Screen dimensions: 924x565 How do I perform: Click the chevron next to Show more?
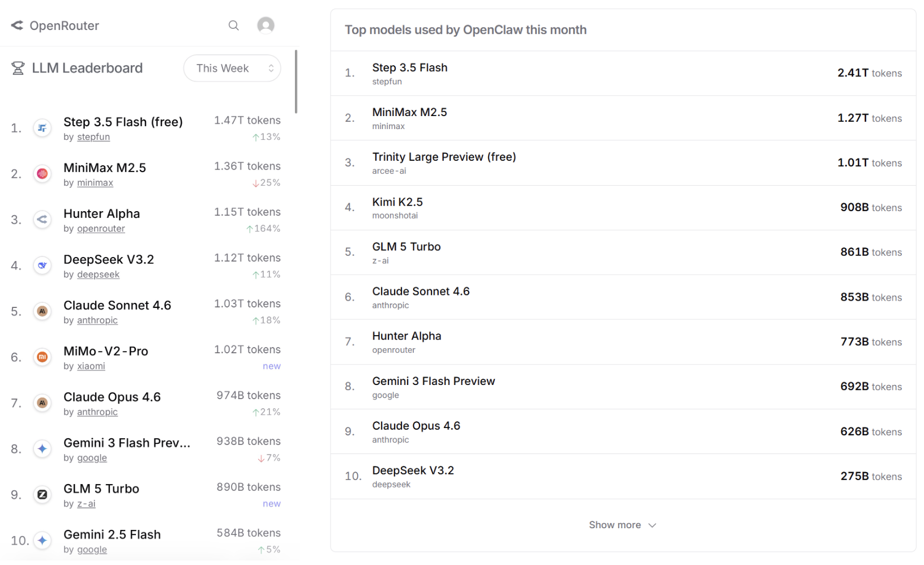click(652, 525)
